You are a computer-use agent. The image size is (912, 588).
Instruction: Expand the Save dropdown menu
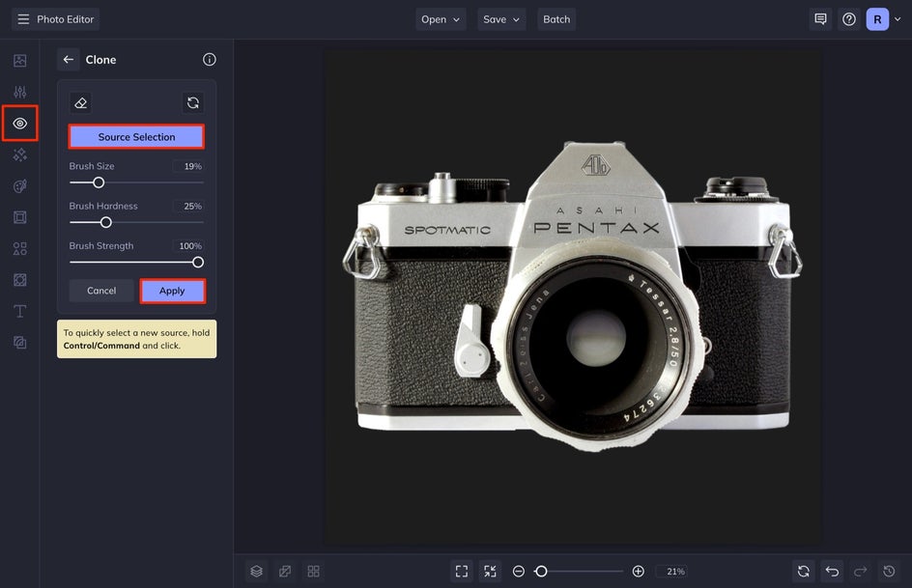pyautogui.click(x=501, y=19)
